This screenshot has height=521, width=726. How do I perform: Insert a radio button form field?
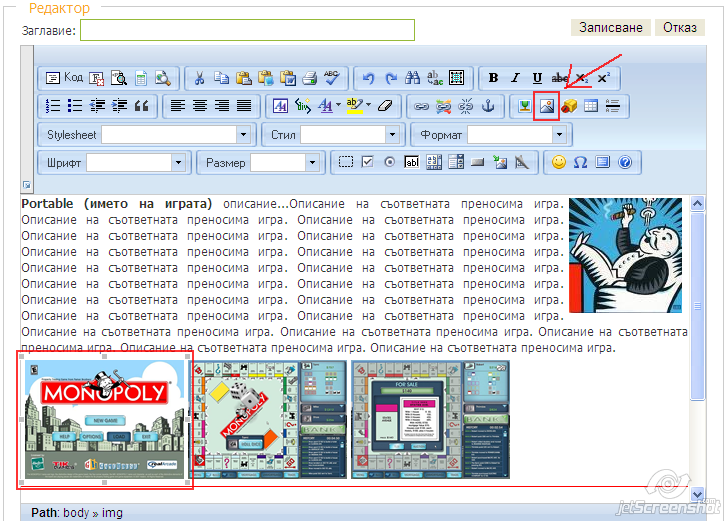[389, 162]
